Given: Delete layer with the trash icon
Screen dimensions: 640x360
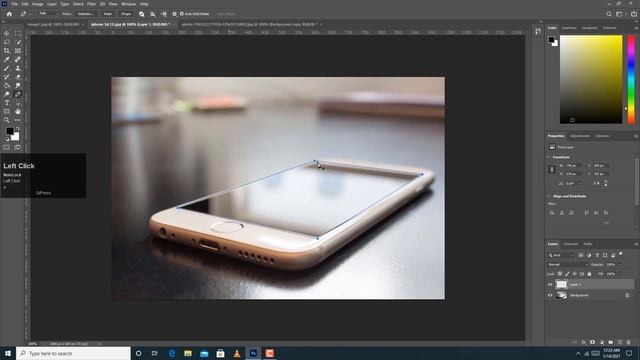Looking at the screenshot, I should [629, 342].
